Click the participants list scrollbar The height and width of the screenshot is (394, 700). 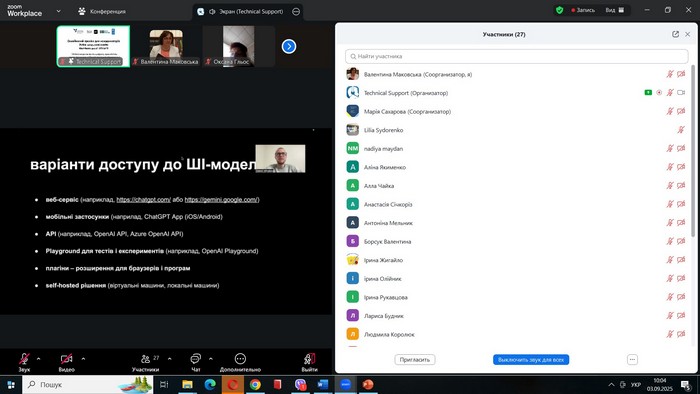point(693,152)
